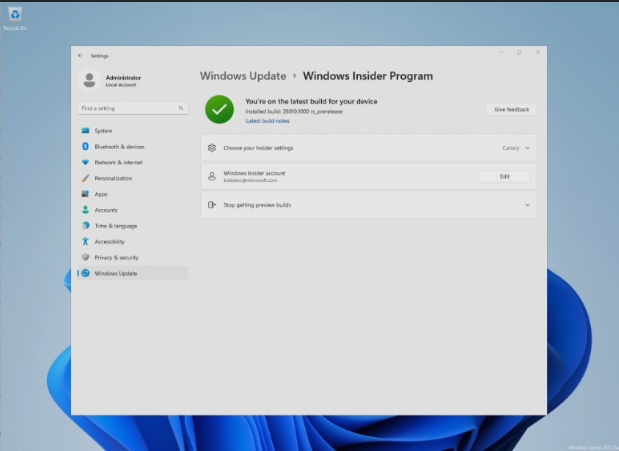Click the Insider account person icon
Viewport: 619px width, 451px height.
coord(212,176)
